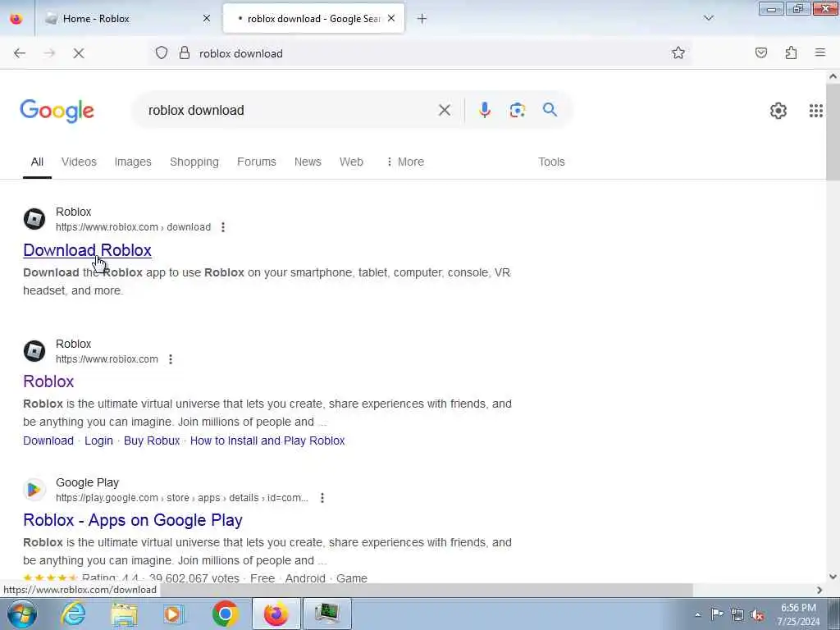Follow the Download sitelink under Roblox
Image resolution: width=840 pixels, height=630 pixels.
pyautogui.click(x=48, y=441)
